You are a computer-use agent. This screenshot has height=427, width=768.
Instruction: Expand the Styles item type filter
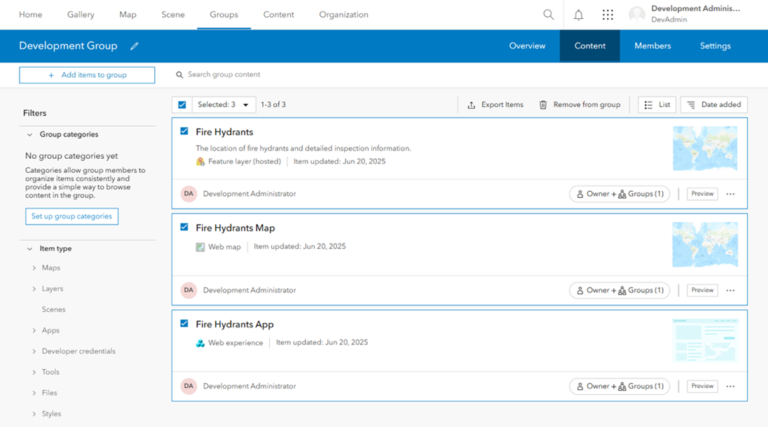point(34,414)
